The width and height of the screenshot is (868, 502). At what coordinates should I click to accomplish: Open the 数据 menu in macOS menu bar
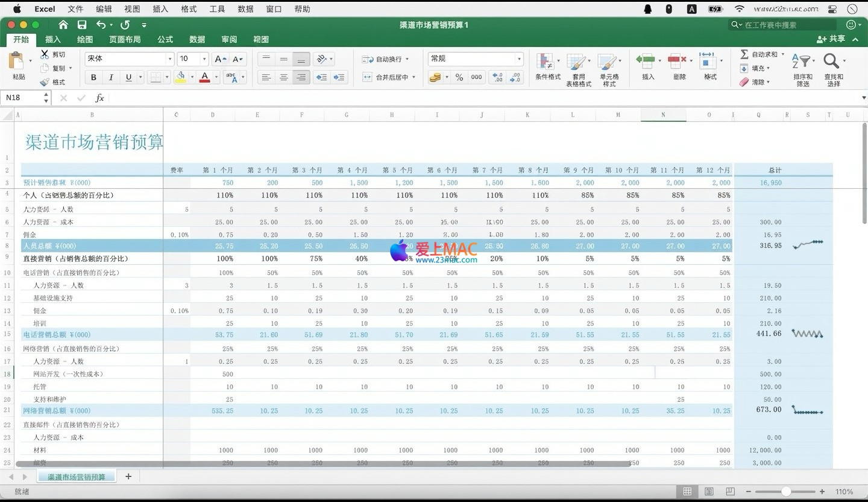245,9
